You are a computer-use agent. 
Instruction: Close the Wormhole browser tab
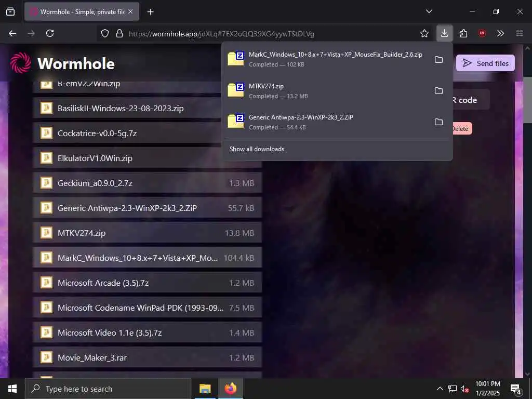coord(130,11)
